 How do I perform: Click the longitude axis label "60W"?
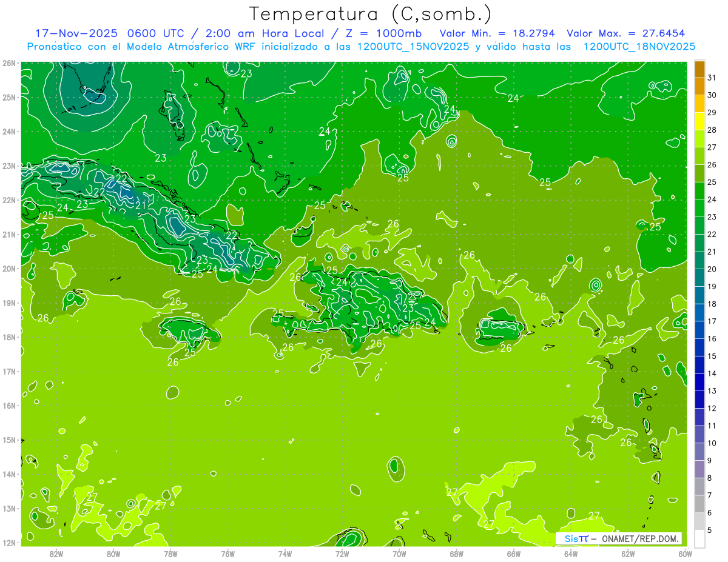685,554
